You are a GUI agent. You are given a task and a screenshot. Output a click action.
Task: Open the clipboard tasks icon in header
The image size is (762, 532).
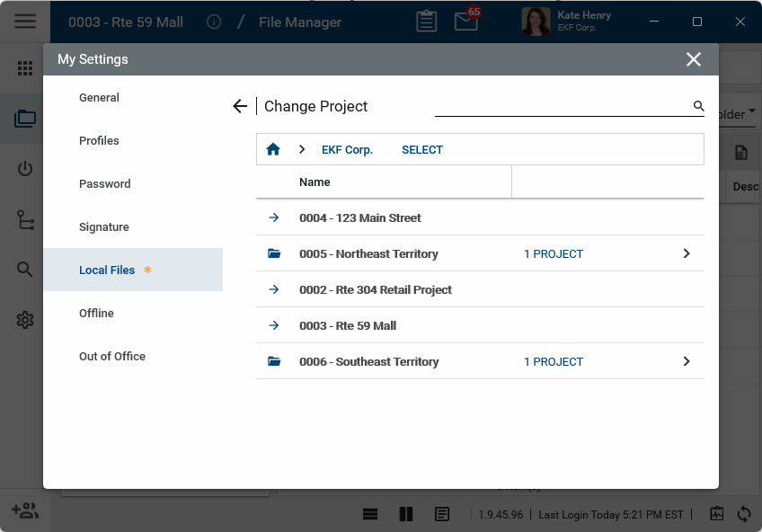[427, 22]
